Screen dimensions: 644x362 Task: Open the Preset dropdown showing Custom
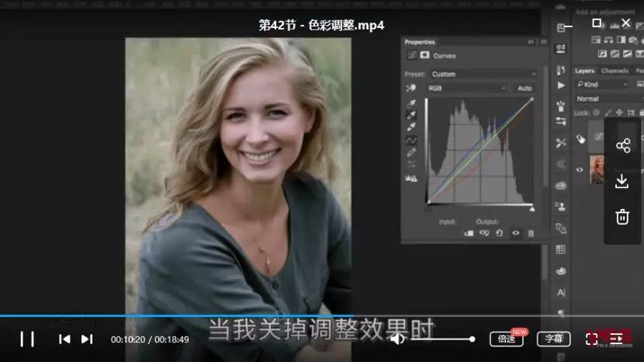(484, 74)
